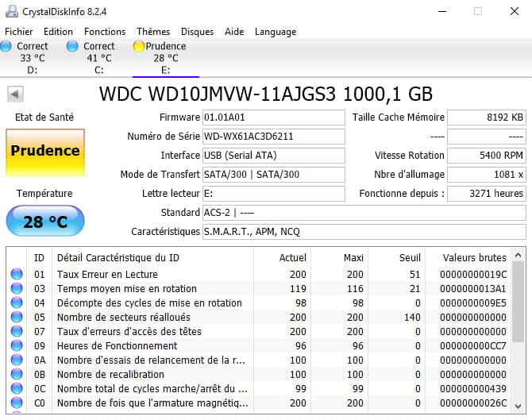532x420 pixels.
Task: Open the Disques menu
Action: (x=197, y=32)
